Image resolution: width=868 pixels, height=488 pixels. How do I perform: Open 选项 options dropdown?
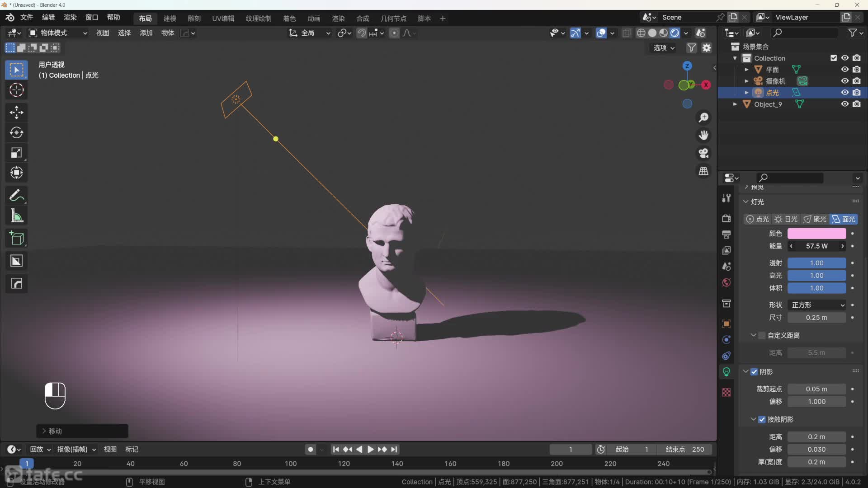pos(664,48)
